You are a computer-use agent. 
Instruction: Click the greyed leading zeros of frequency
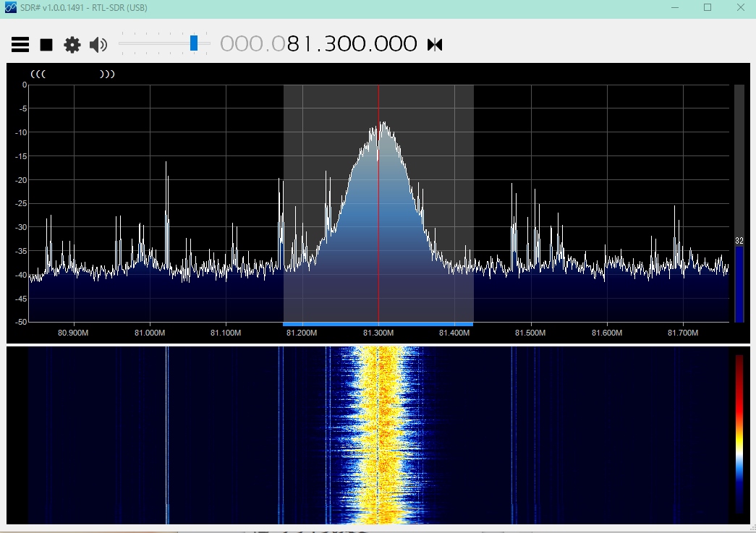pos(245,44)
